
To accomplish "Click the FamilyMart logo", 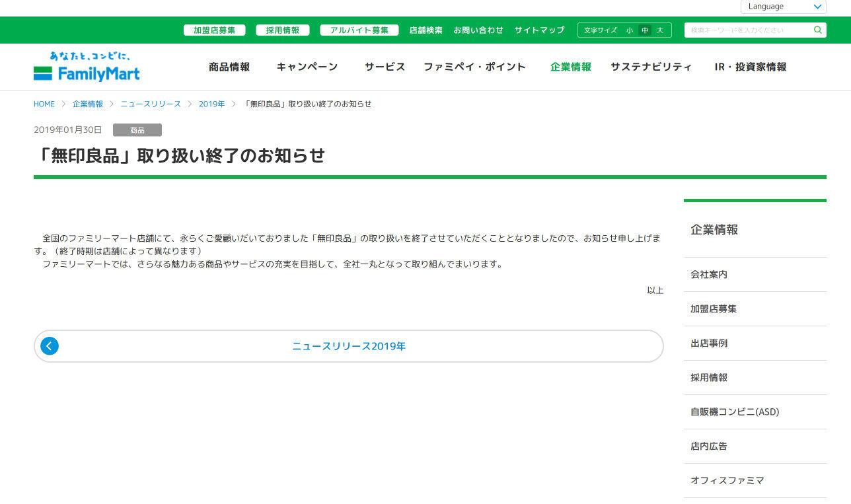I will coord(87,67).
